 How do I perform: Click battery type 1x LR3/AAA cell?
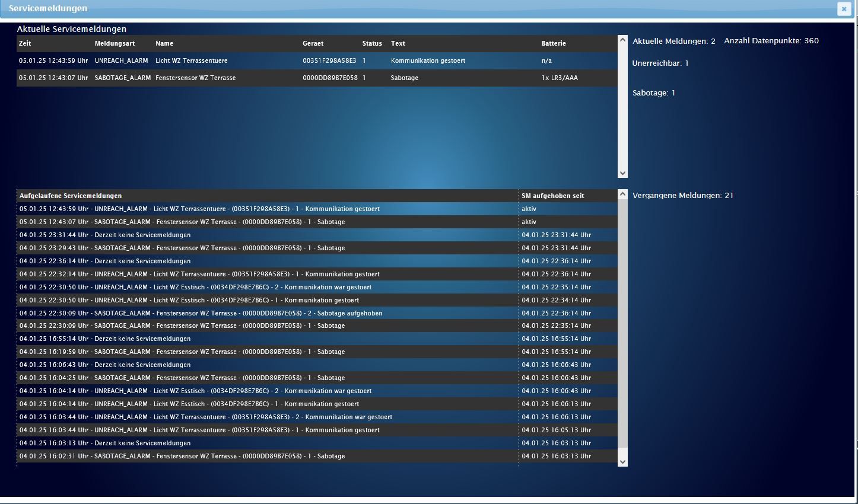pos(559,78)
